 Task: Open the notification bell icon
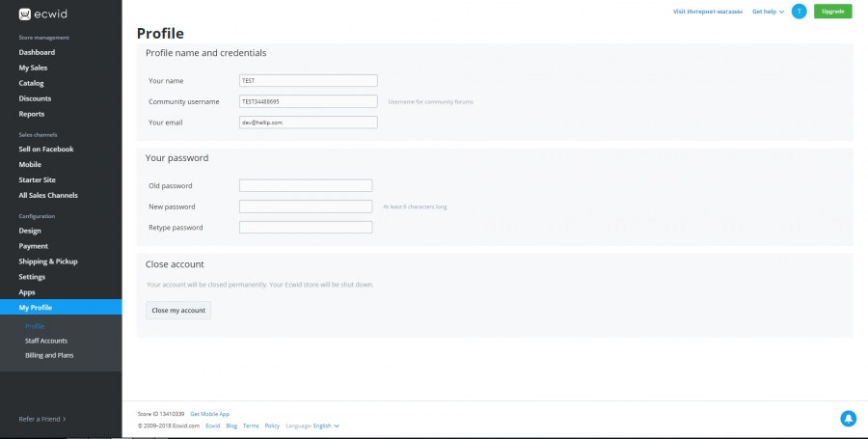pos(848,418)
